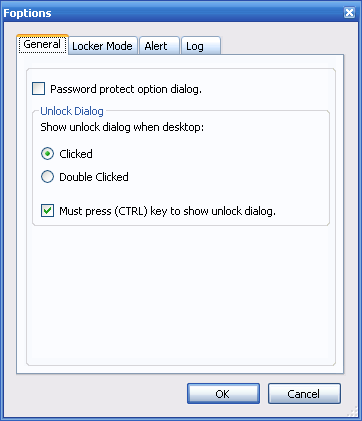
Task: Click the General tab
Action: pyautogui.click(x=42, y=44)
